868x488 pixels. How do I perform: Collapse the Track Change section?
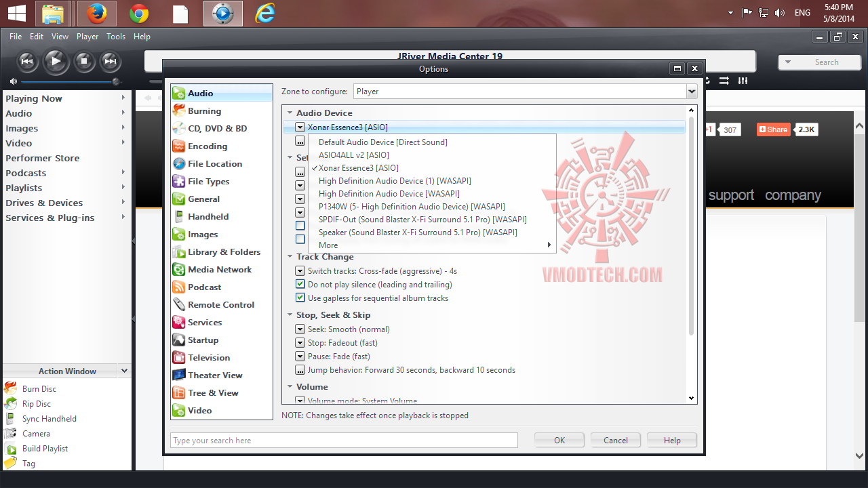point(290,257)
